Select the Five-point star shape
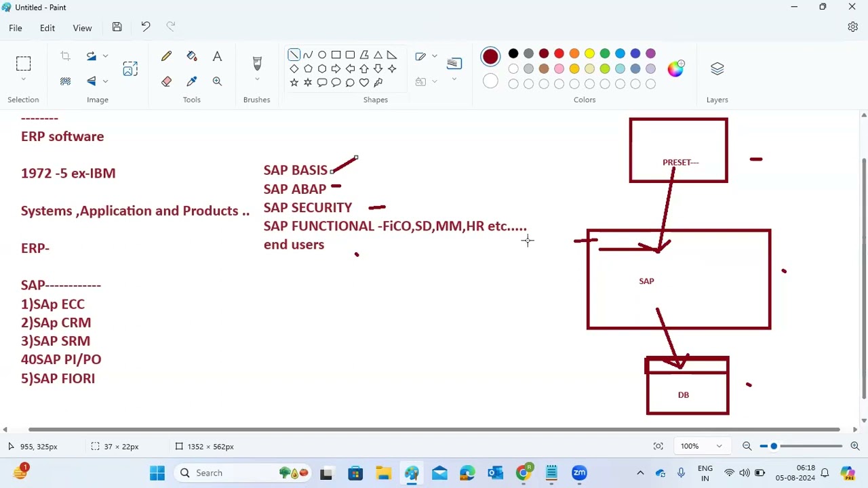Screen dimensions: 868x488 pos(294,83)
